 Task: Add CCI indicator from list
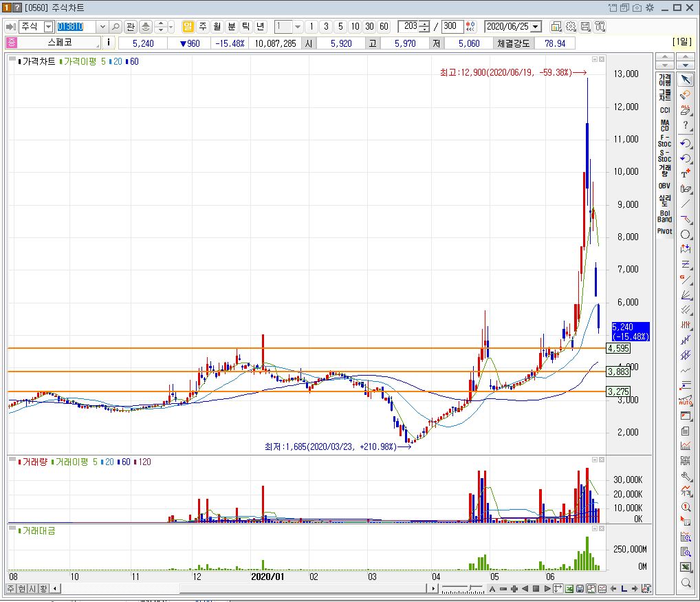tap(665, 110)
